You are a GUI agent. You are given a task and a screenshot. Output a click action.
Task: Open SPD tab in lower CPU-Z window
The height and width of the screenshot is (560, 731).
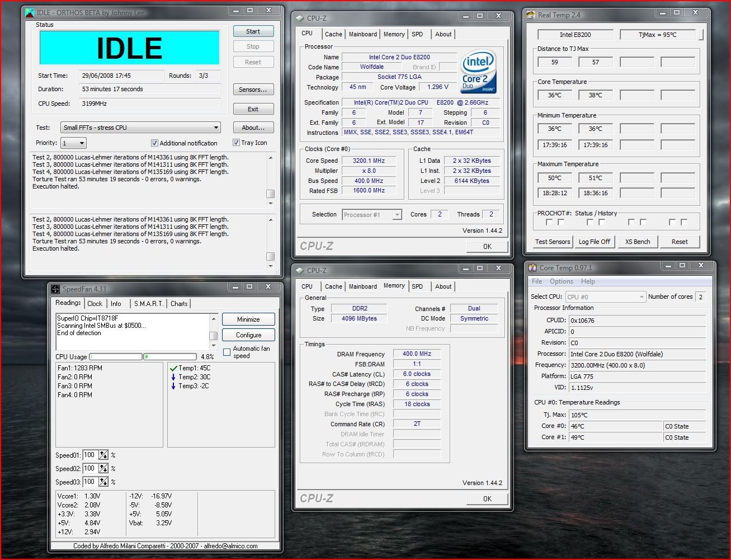tap(417, 286)
